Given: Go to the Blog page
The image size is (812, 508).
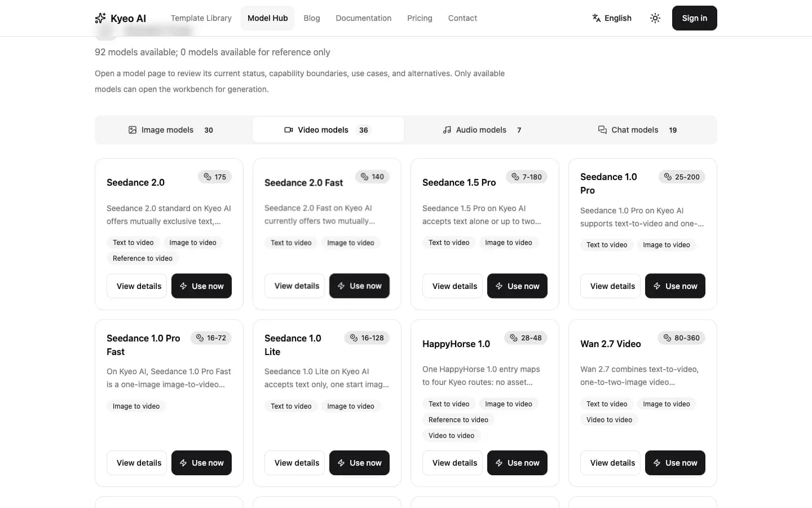Looking at the screenshot, I should [x=312, y=18].
